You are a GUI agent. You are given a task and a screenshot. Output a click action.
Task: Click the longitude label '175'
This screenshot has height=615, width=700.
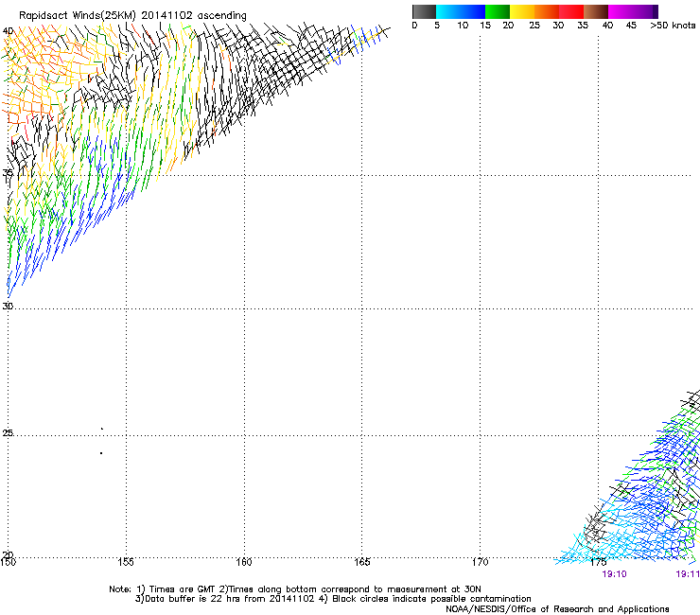[598, 562]
